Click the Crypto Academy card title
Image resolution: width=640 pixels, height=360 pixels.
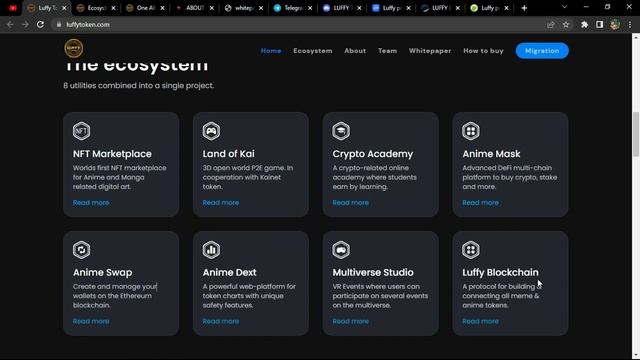point(373,154)
